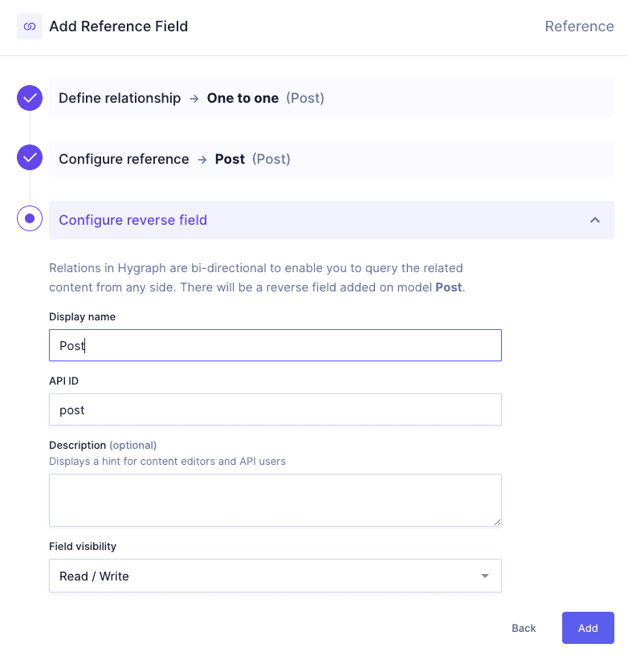Click inside the Display name input field
Viewport: 628px width, 672px height.
pos(275,345)
